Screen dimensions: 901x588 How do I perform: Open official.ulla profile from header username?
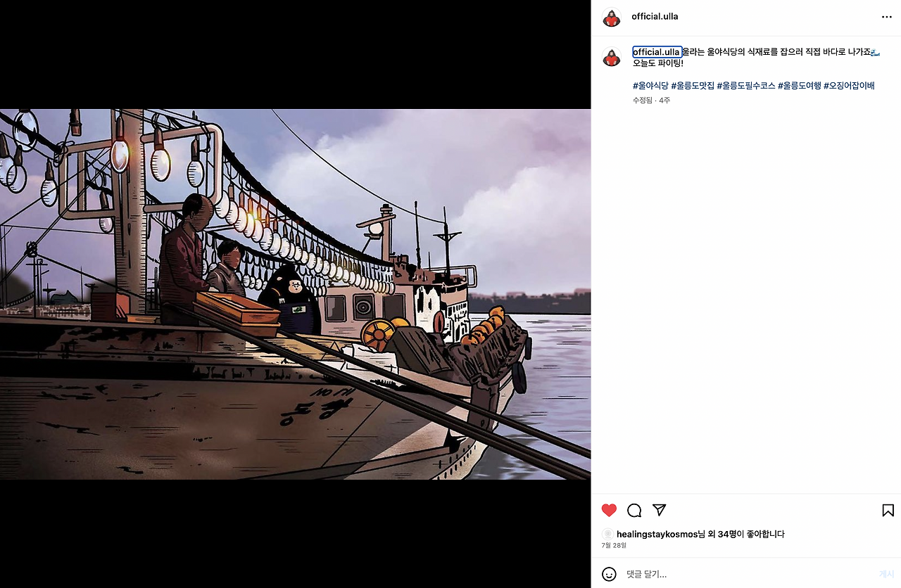pyautogui.click(x=655, y=16)
